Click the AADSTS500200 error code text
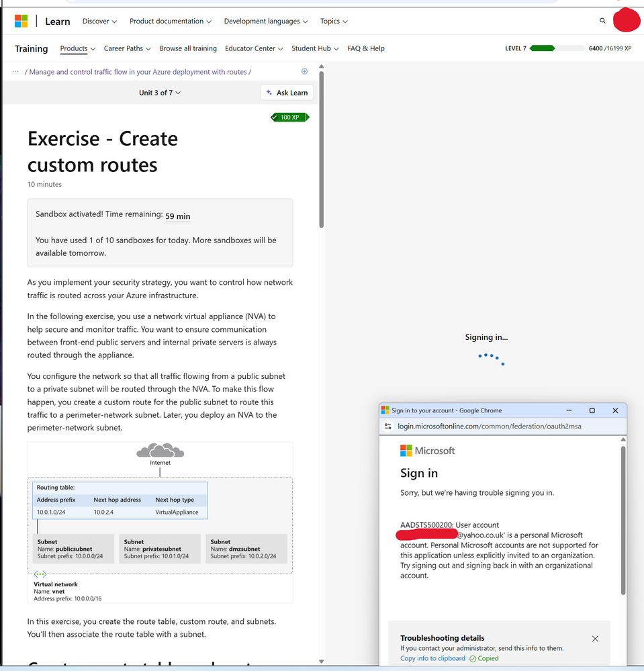The width and height of the screenshot is (644, 671). [x=426, y=525]
